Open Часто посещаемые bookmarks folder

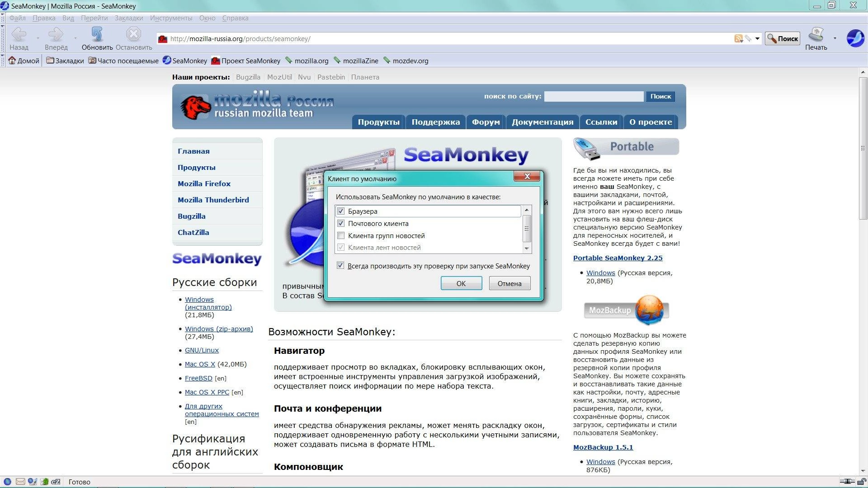click(x=123, y=61)
